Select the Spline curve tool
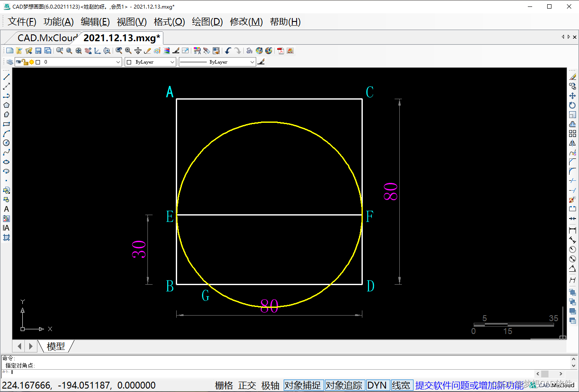Image resolution: width=579 pixels, height=392 pixels. click(x=6, y=152)
